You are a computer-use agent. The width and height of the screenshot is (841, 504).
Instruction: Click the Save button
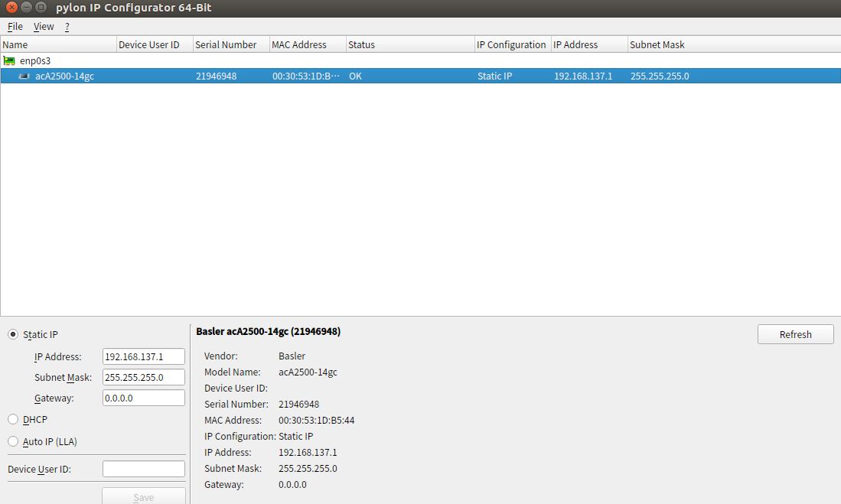tap(144, 496)
